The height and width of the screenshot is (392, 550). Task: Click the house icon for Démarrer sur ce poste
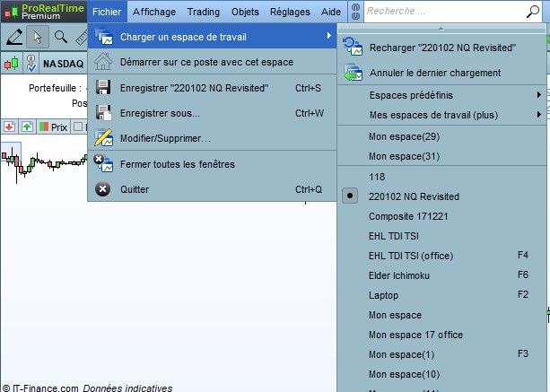click(x=103, y=62)
